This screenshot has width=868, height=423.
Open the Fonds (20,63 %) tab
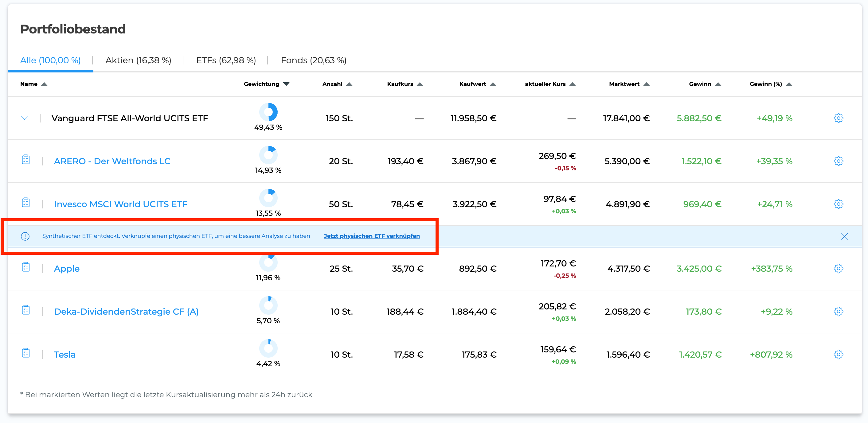click(x=314, y=60)
